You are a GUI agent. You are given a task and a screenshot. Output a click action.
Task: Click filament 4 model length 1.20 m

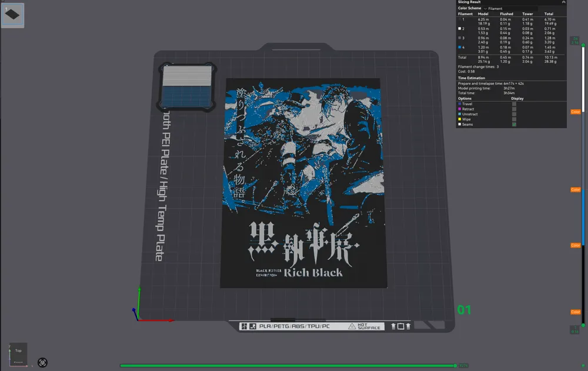pos(483,47)
